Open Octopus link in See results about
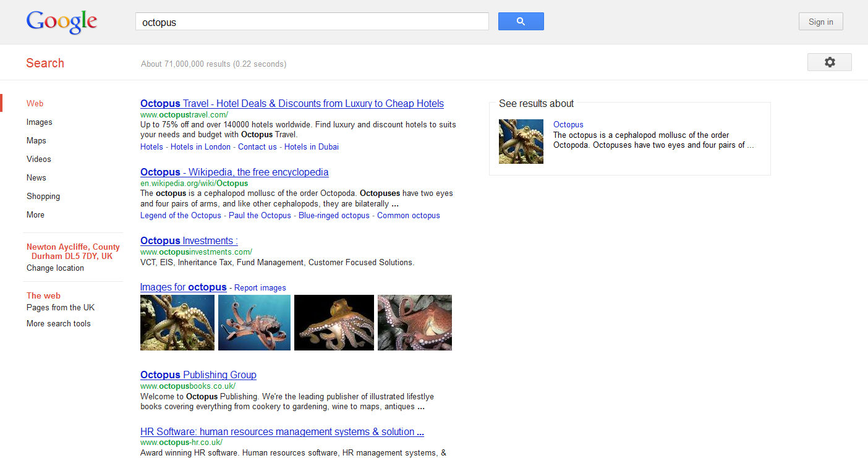The width and height of the screenshot is (868, 458). [x=568, y=124]
